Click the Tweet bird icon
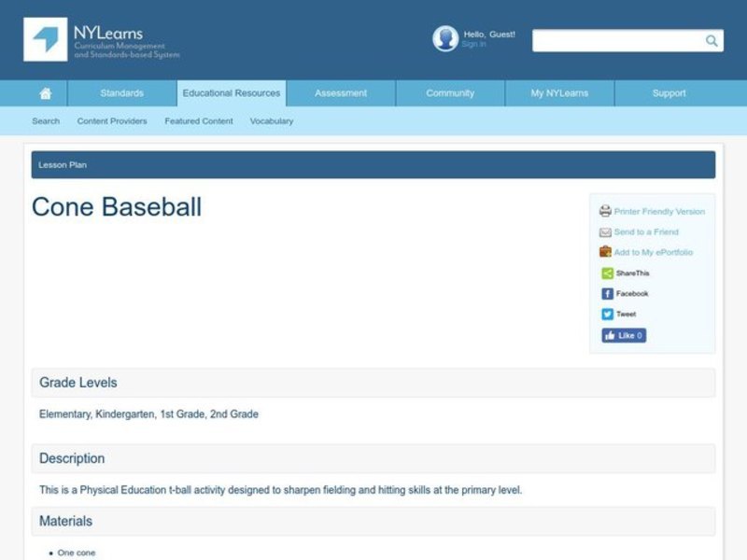The height and width of the screenshot is (560, 747). pyautogui.click(x=605, y=314)
